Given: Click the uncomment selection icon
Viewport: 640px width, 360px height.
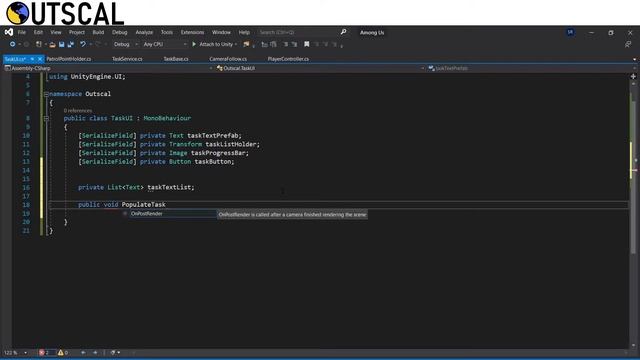Looking at the screenshot, I should coord(294,44).
